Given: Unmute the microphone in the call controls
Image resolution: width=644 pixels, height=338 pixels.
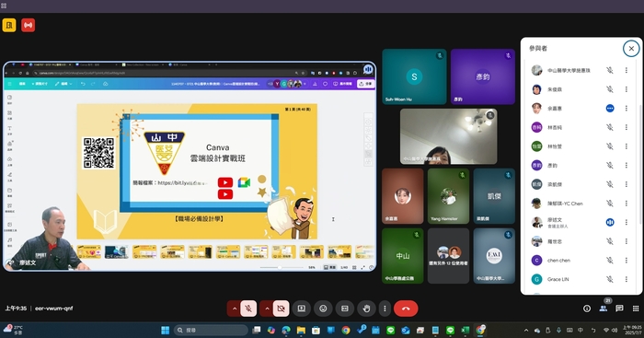Looking at the screenshot, I should point(248,309).
